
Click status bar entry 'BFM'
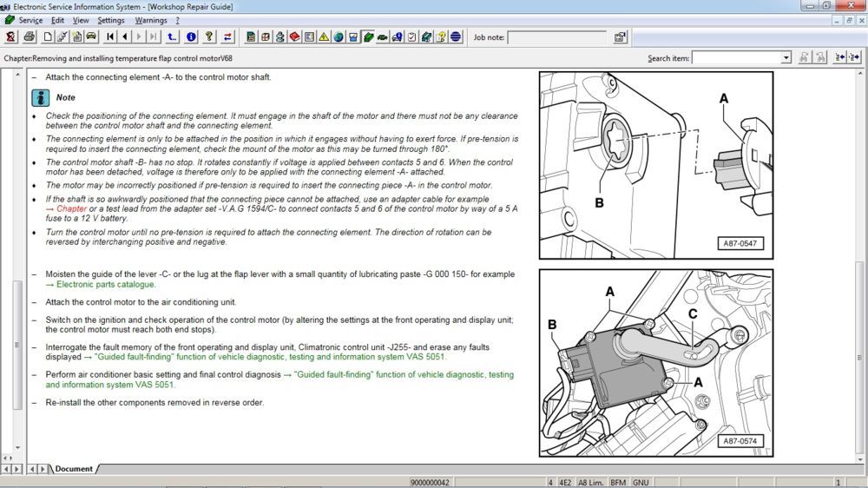[x=618, y=483]
